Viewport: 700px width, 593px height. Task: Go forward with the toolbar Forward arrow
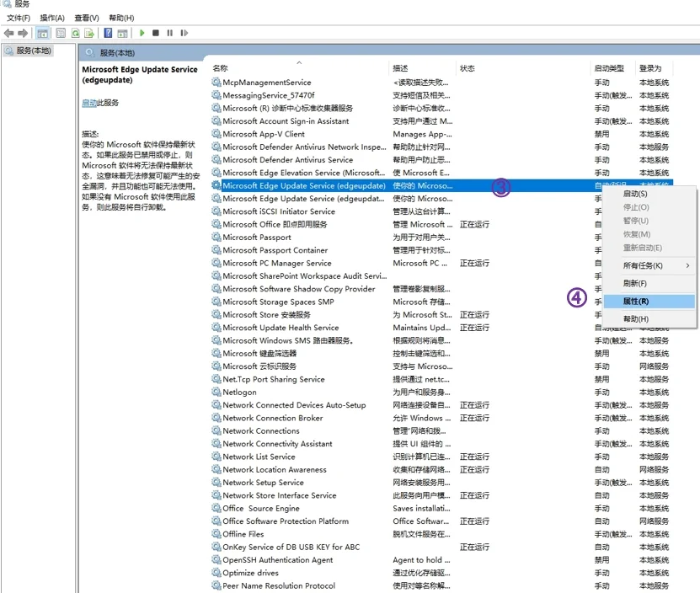(x=23, y=33)
